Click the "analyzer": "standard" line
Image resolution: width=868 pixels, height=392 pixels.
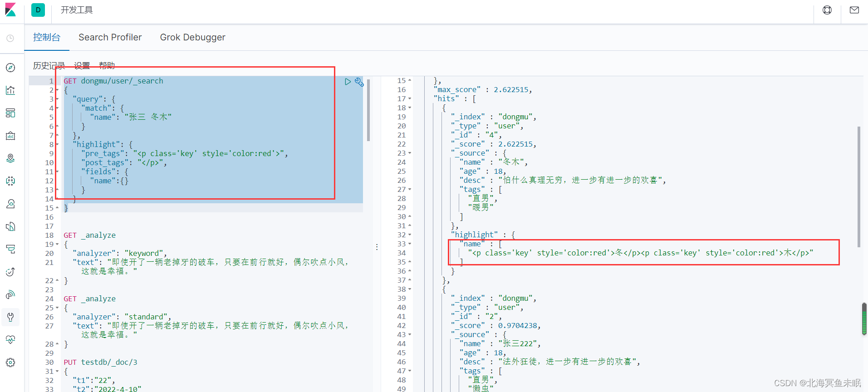point(122,317)
